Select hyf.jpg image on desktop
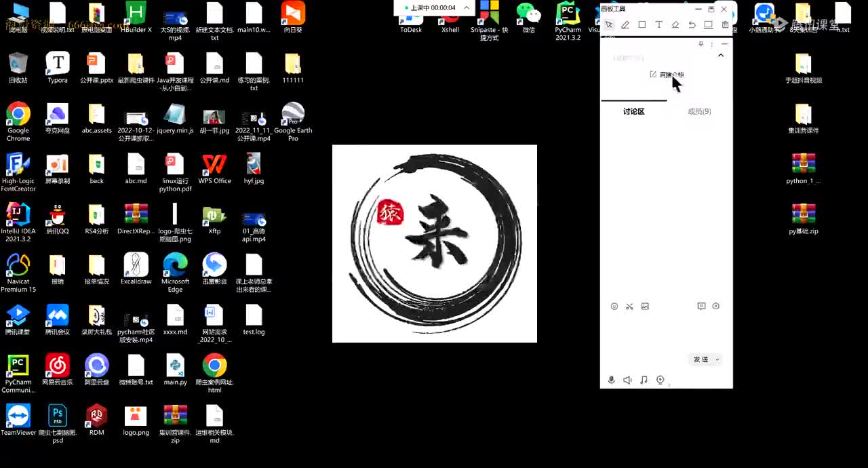This screenshot has width=868, height=468. 254,168
